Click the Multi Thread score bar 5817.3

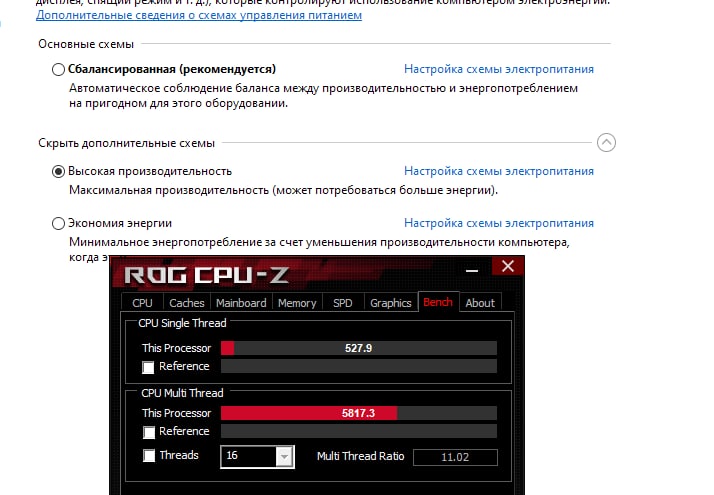point(358,413)
